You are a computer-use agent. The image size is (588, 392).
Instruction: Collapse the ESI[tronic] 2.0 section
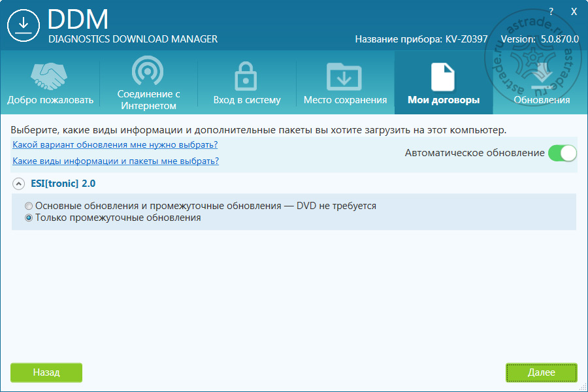pos(18,184)
